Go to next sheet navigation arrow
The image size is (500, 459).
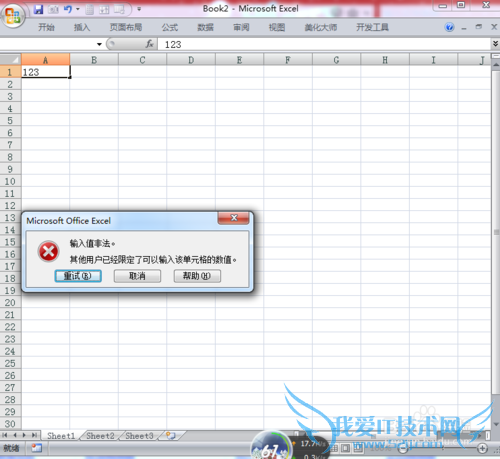pyautogui.click(x=24, y=435)
